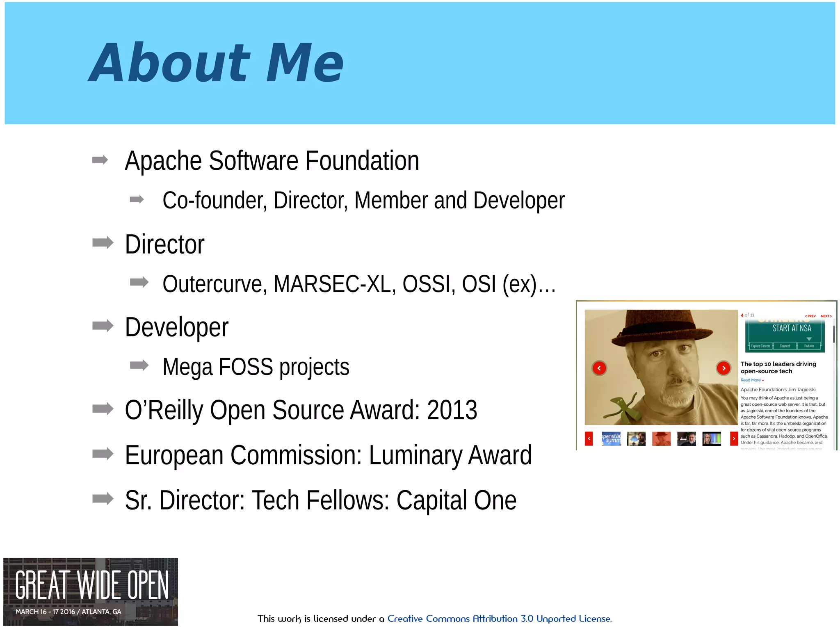Click the NEXT link above the article
The width and height of the screenshot is (840, 630).
(x=826, y=316)
